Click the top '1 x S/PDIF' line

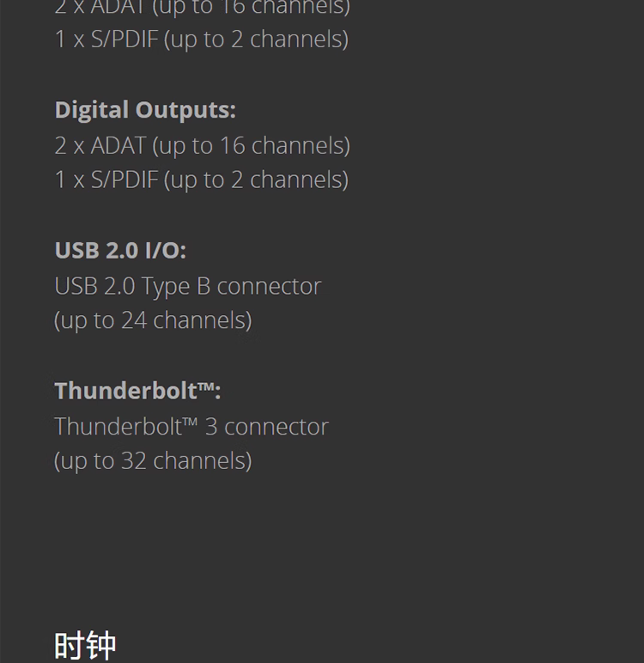coord(201,40)
